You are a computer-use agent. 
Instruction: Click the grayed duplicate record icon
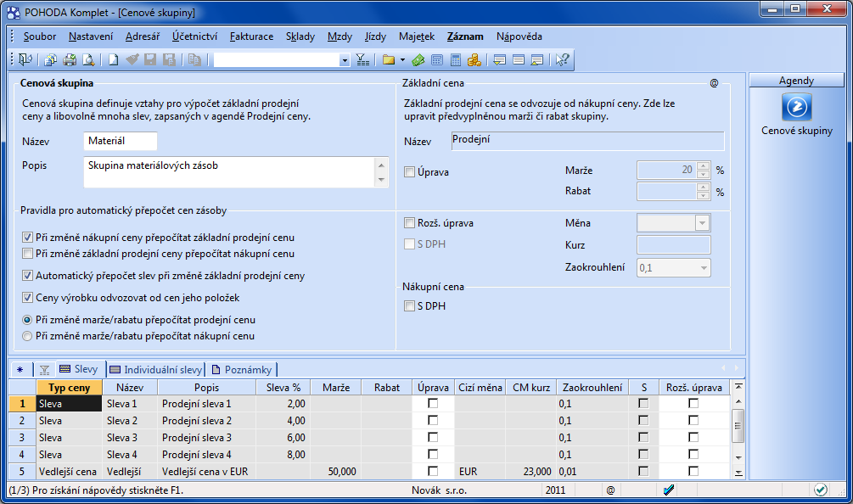pos(194,59)
